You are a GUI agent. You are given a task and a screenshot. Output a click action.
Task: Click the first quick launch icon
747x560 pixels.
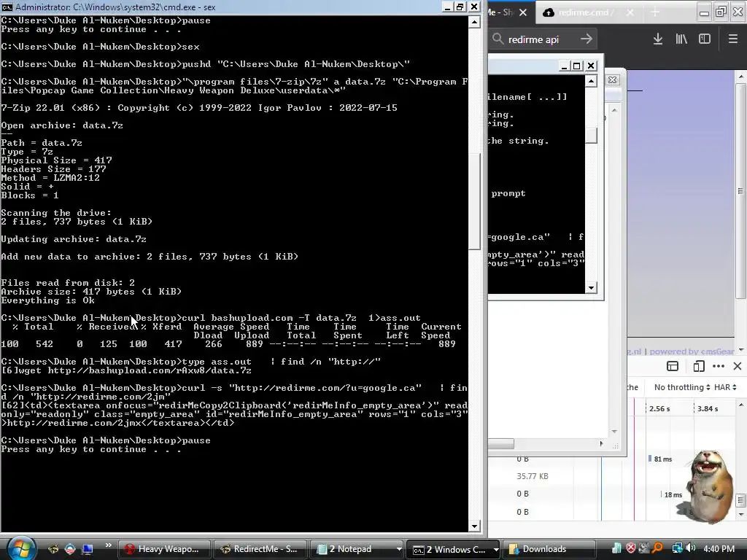pos(53,549)
